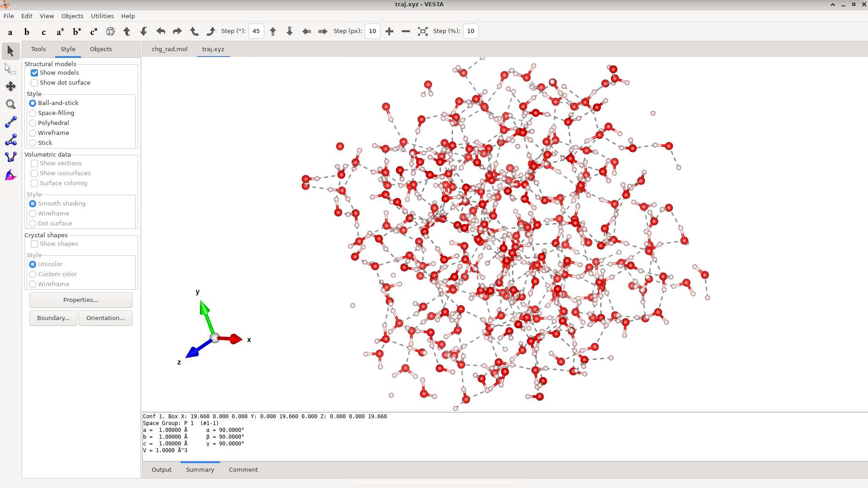
Task: Uncheck the Show models checkbox
Action: [34, 73]
